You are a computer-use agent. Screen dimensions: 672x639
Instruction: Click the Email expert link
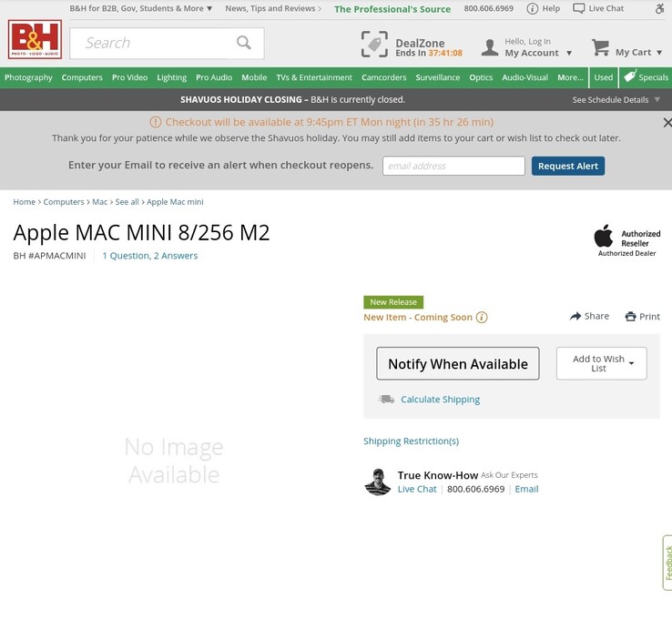pos(526,489)
